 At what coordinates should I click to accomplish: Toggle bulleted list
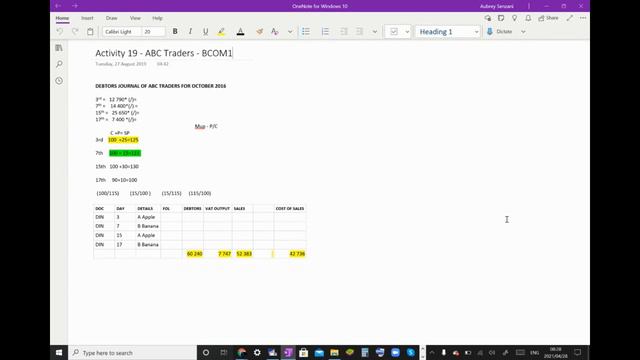306,31
